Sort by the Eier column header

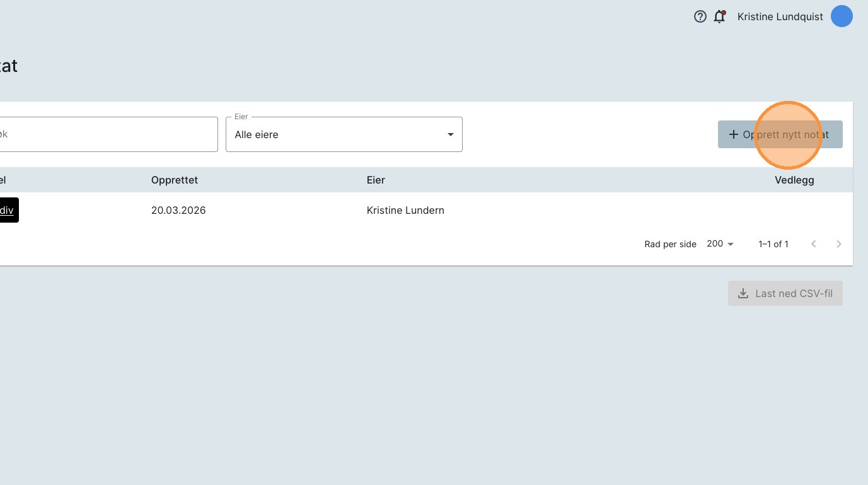tap(376, 180)
